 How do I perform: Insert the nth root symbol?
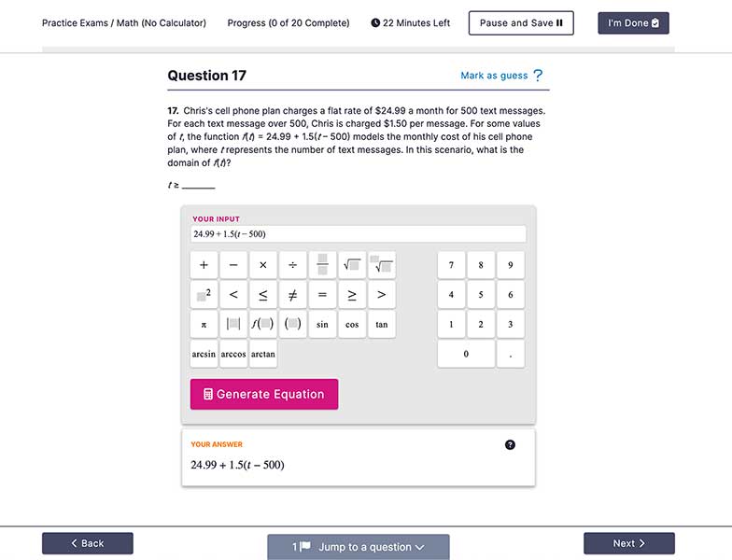(x=381, y=265)
